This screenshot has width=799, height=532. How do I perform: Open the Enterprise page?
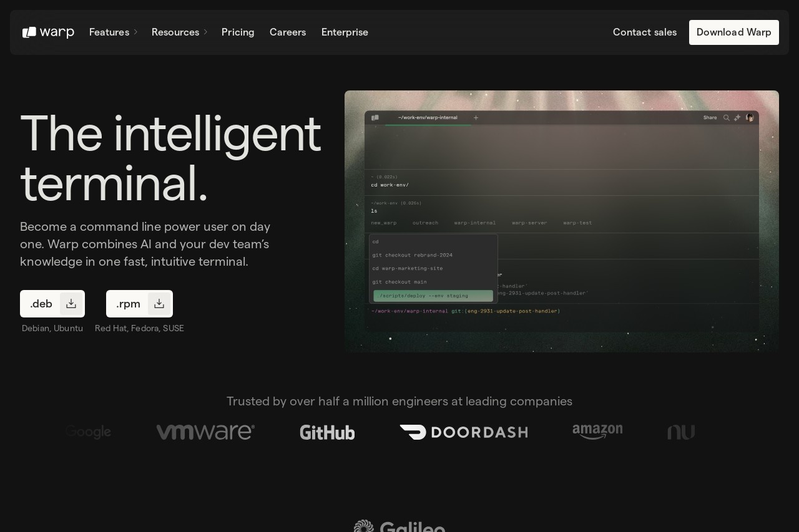345,32
